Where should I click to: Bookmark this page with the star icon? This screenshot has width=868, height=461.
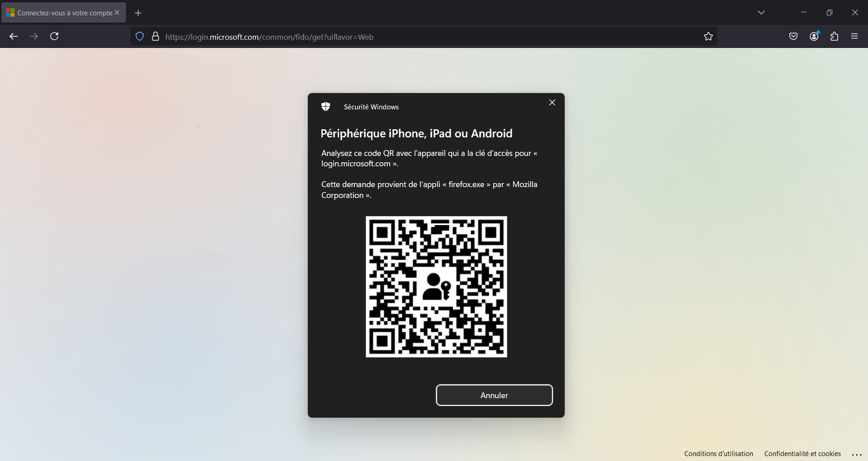pos(708,37)
